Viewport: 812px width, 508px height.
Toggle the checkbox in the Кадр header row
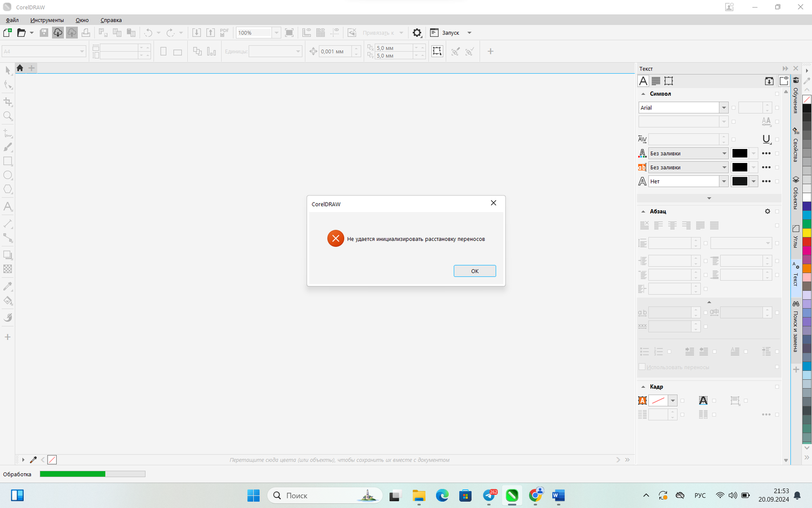click(777, 387)
